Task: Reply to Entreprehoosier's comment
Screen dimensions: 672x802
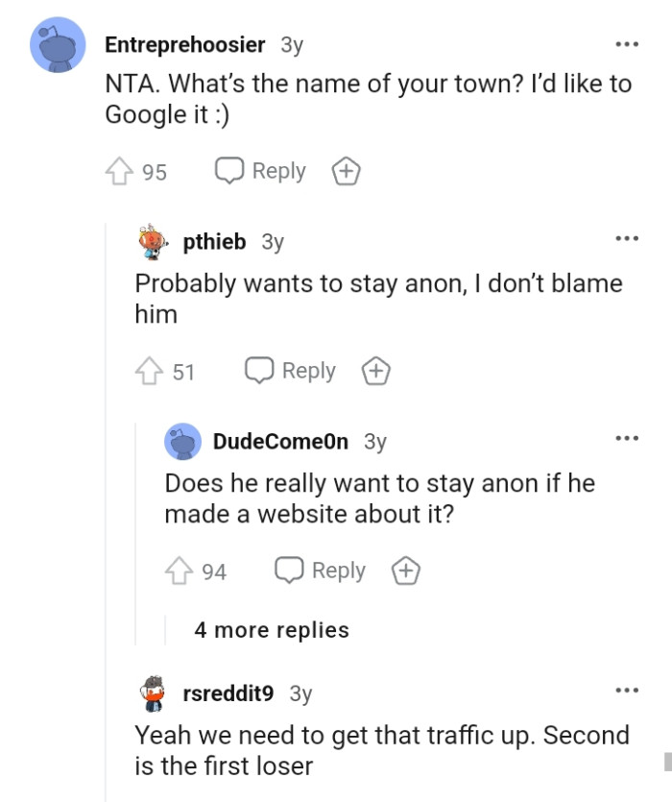Action: point(259,171)
